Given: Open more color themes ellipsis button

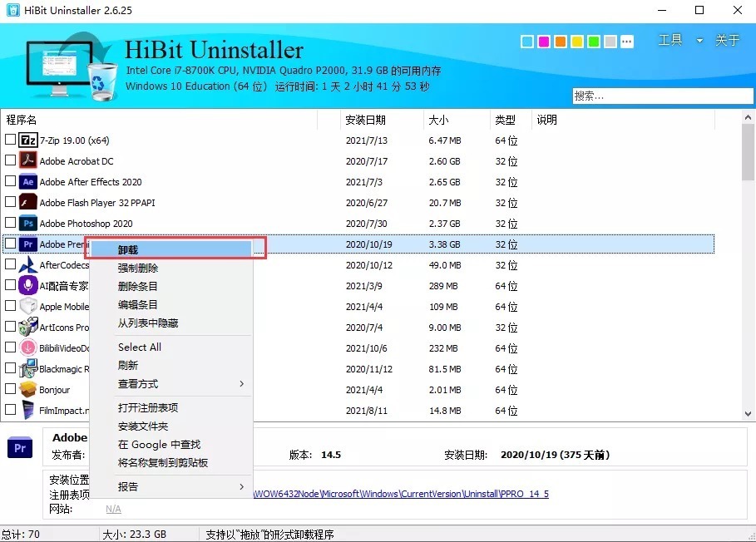Looking at the screenshot, I should (x=626, y=42).
